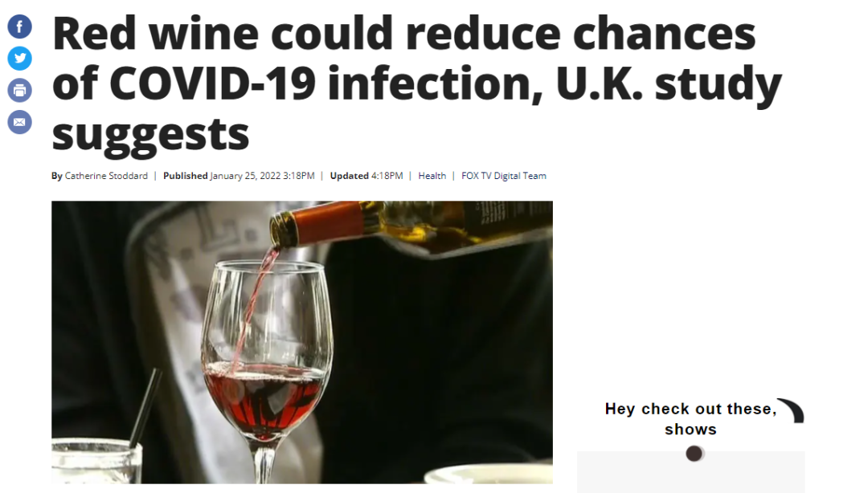Click the bold 'Published' label

point(186,175)
